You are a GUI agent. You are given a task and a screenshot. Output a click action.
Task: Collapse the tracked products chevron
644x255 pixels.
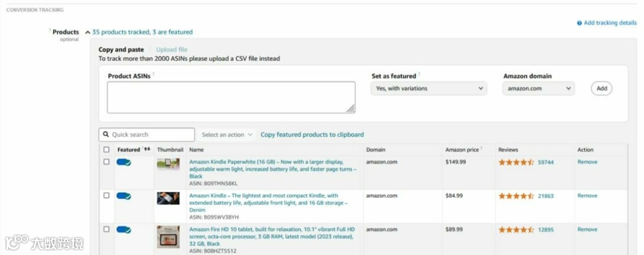click(88, 32)
